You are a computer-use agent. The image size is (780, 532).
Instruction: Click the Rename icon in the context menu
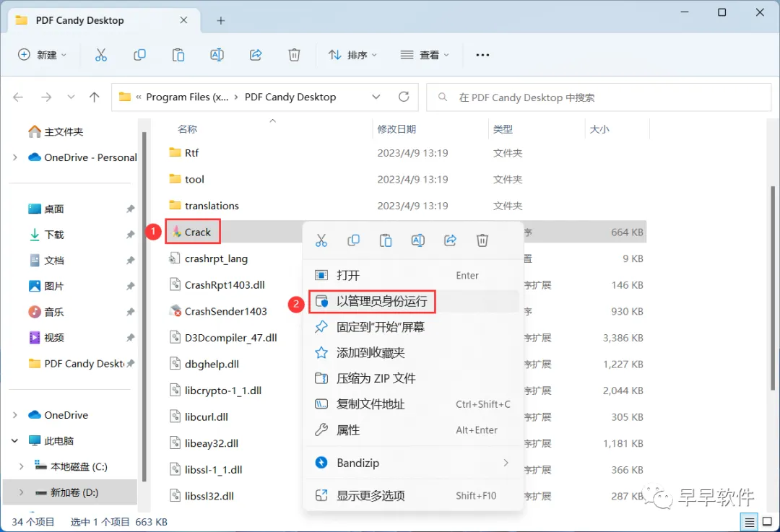click(x=418, y=240)
